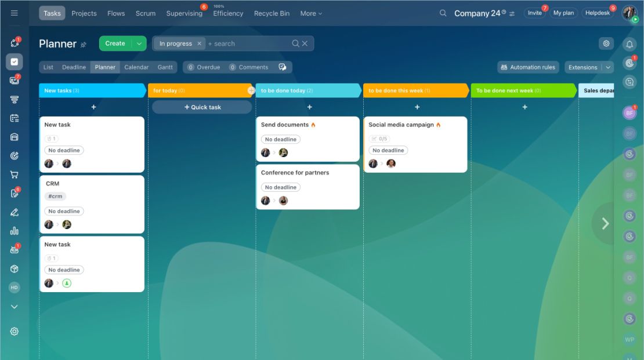Open the CRM funnel icon in the sidebar
This screenshot has width=644, height=360.
(x=15, y=99)
